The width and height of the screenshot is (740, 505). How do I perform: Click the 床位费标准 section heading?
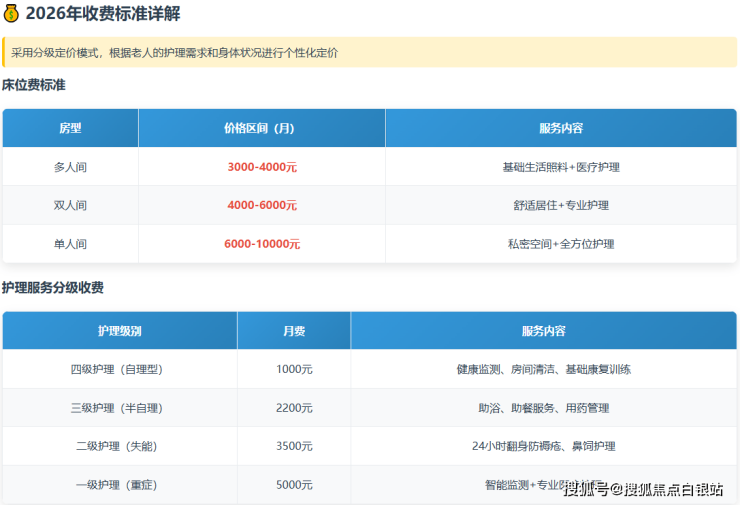click(34, 85)
